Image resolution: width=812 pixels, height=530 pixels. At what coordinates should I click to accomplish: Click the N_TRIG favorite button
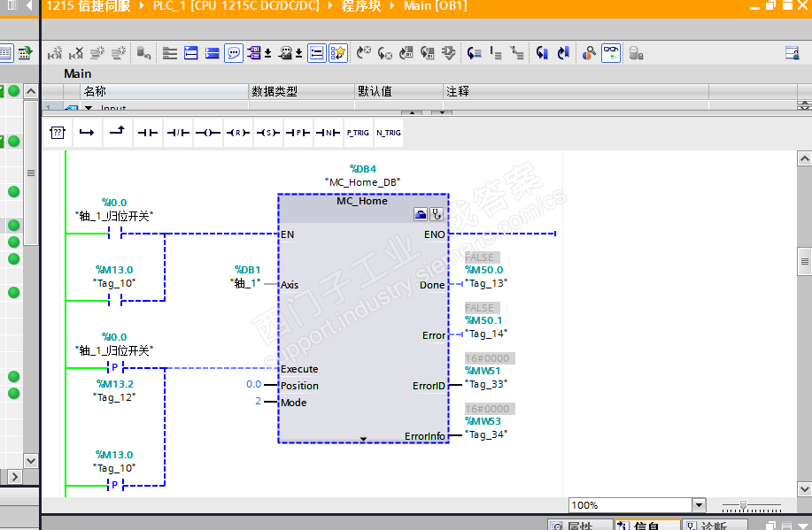[389, 133]
